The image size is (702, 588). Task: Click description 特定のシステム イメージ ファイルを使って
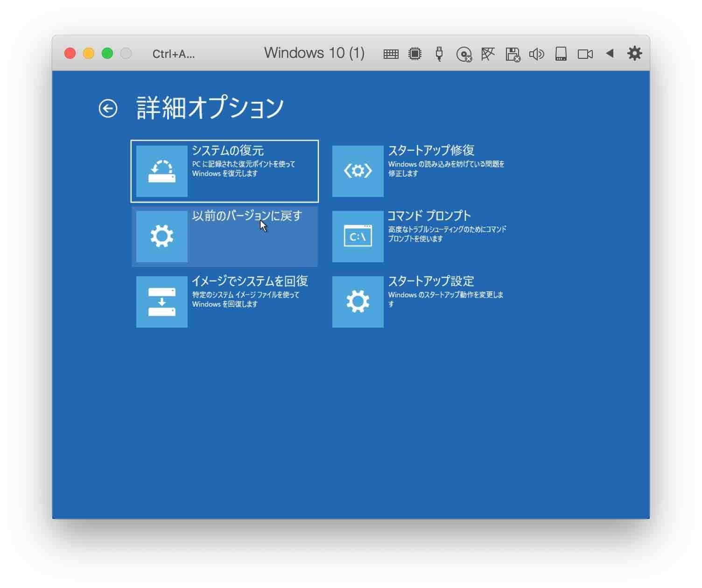[x=246, y=295]
